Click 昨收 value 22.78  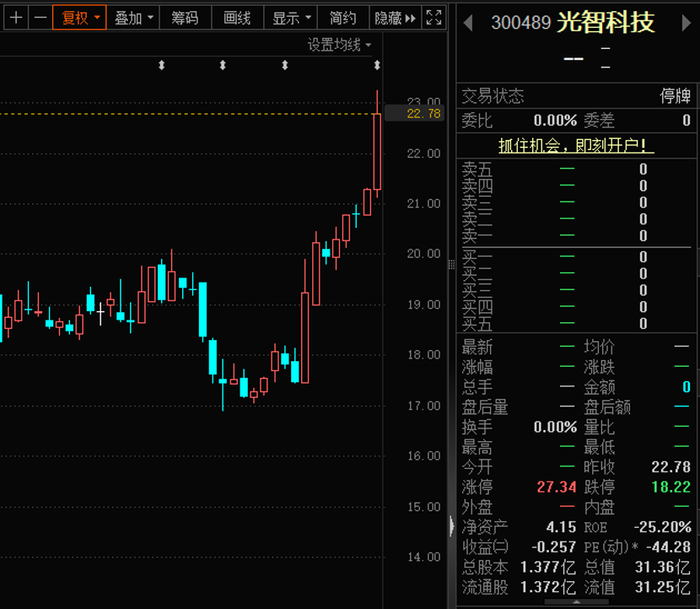[x=671, y=467]
